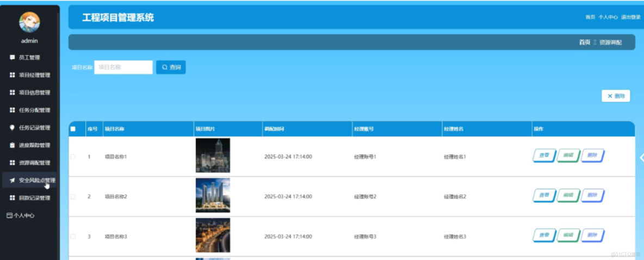Click the grid icon beside 资源调配管理
644x260 pixels.
[x=12, y=163]
